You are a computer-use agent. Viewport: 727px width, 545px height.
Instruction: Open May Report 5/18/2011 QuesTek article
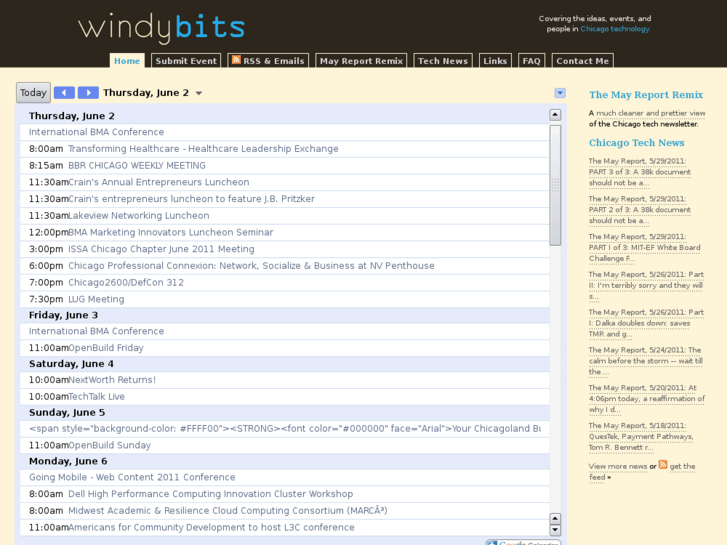641,436
